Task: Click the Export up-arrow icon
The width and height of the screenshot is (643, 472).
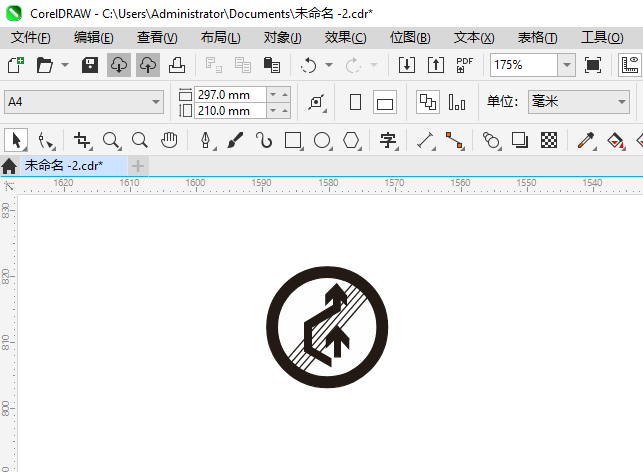Action: [436, 65]
